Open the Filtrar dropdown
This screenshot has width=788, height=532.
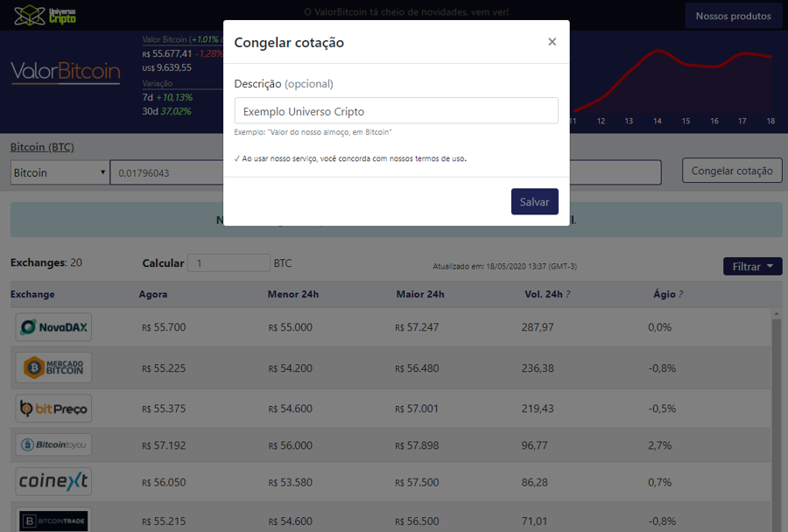pyautogui.click(x=752, y=267)
